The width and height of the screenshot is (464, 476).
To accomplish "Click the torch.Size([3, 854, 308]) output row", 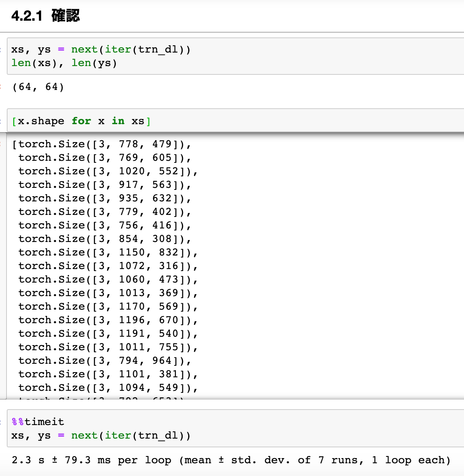I will pyautogui.click(x=105, y=239).
